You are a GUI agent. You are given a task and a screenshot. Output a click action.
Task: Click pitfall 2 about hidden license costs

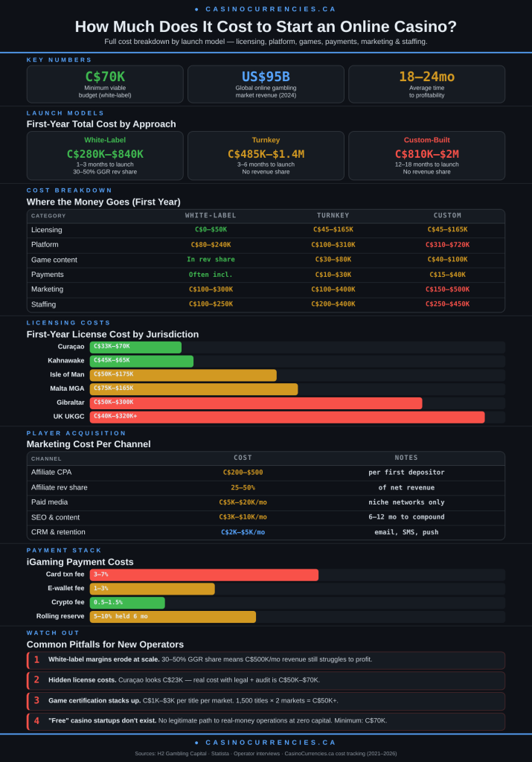pyautogui.click(x=266, y=681)
